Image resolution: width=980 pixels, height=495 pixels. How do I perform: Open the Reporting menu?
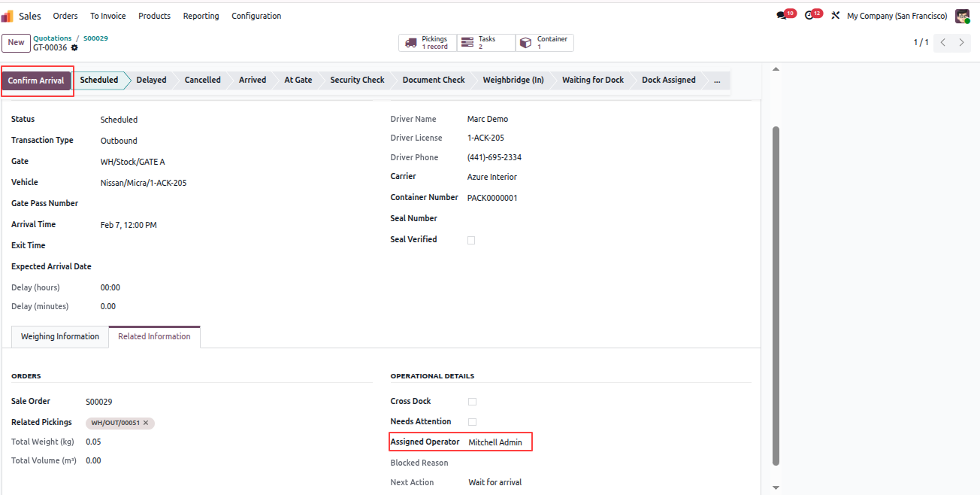point(201,16)
